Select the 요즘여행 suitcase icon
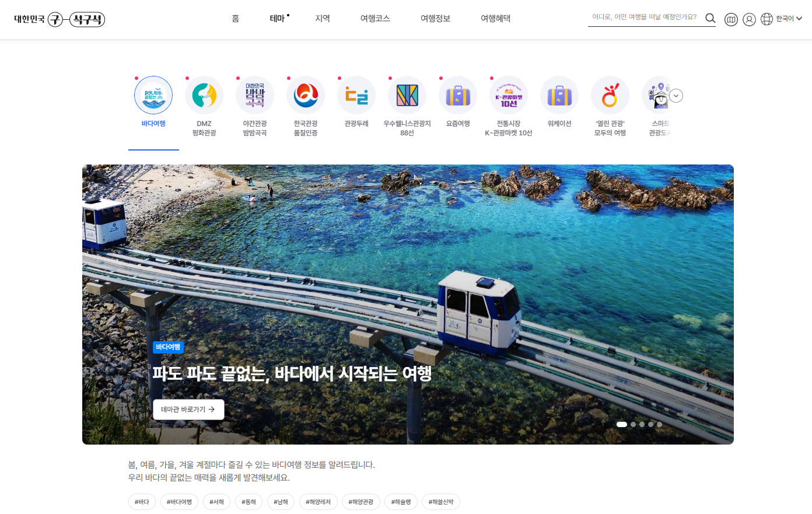The width and height of the screenshot is (812, 514). [x=458, y=95]
